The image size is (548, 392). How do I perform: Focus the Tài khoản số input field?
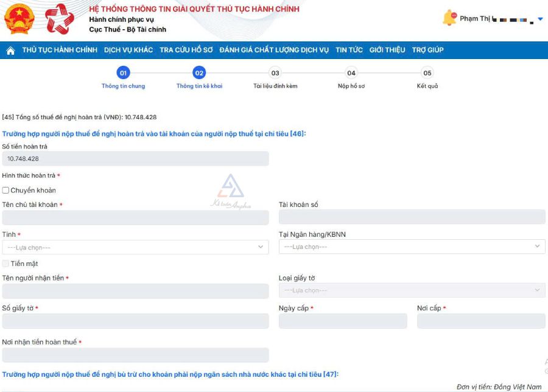point(412,217)
